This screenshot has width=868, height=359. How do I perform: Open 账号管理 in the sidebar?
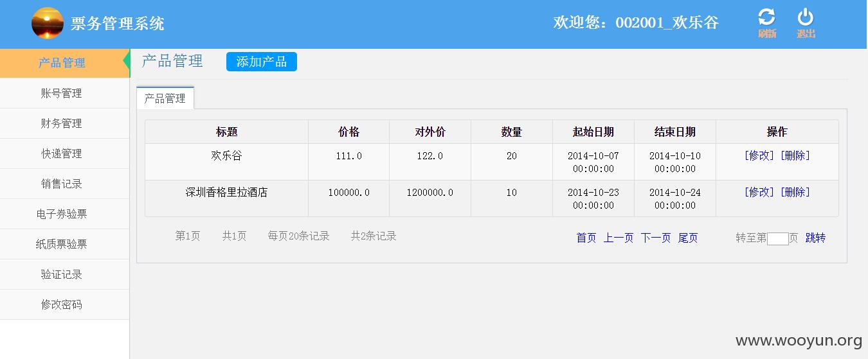point(64,93)
